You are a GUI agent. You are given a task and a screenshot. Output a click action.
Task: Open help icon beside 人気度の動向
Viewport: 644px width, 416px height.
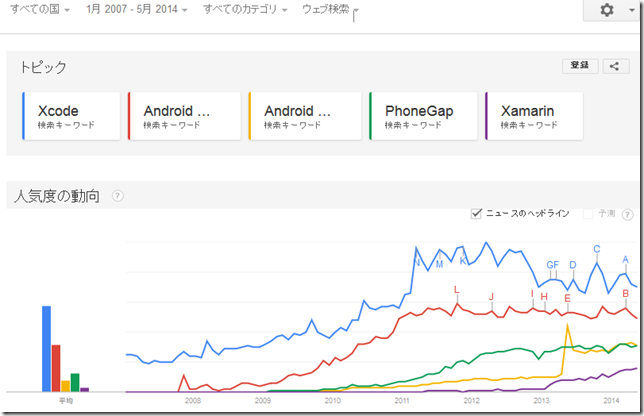click(117, 196)
